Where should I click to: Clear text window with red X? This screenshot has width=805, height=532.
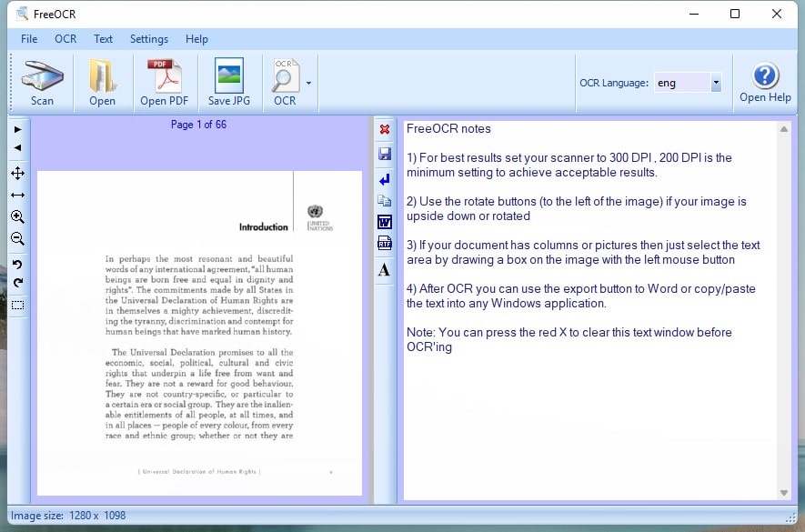385,129
